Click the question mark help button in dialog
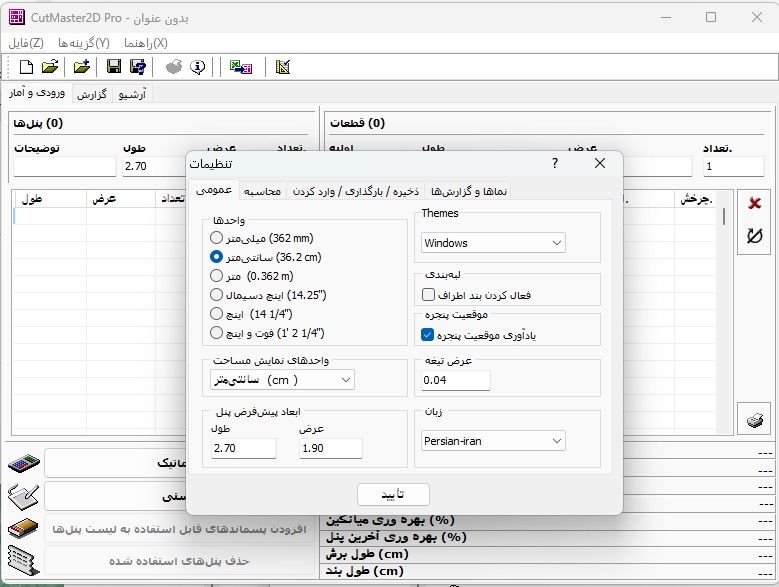779x587 pixels. 555,163
